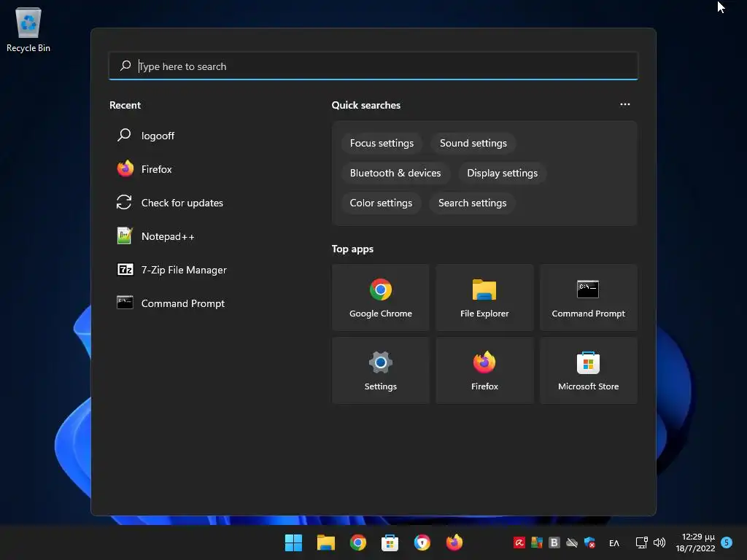Click Display settings quick search
Image resolution: width=747 pixels, height=560 pixels.
(x=502, y=174)
